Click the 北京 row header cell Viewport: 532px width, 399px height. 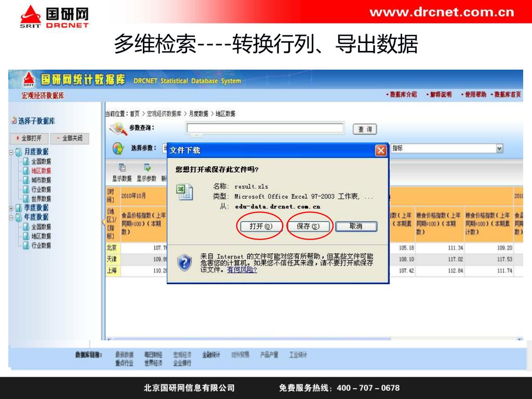(113, 248)
